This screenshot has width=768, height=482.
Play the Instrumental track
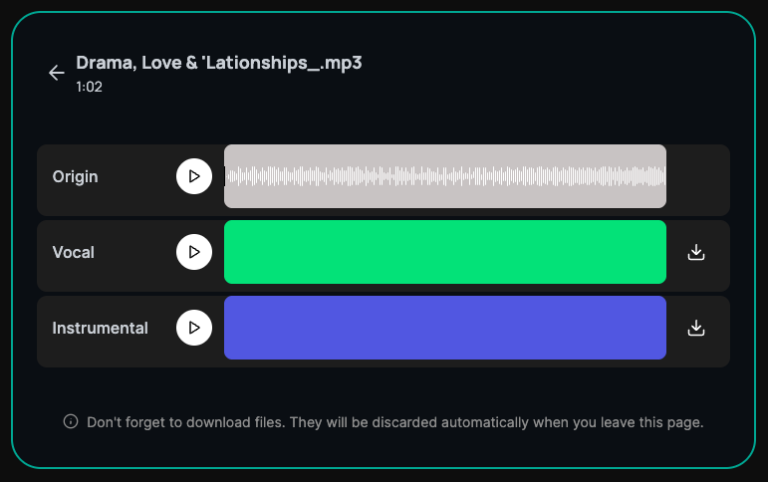pyautogui.click(x=194, y=328)
